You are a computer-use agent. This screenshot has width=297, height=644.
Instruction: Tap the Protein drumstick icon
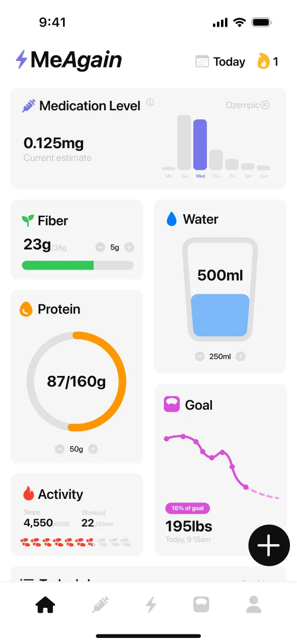coord(27,308)
